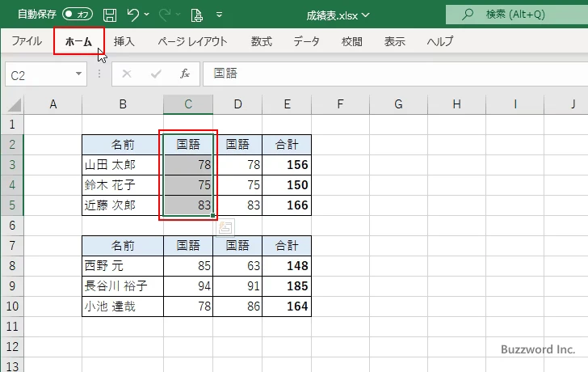Click the search magnifier icon
The width and height of the screenshot is (588, 372).
pos(467,15)
